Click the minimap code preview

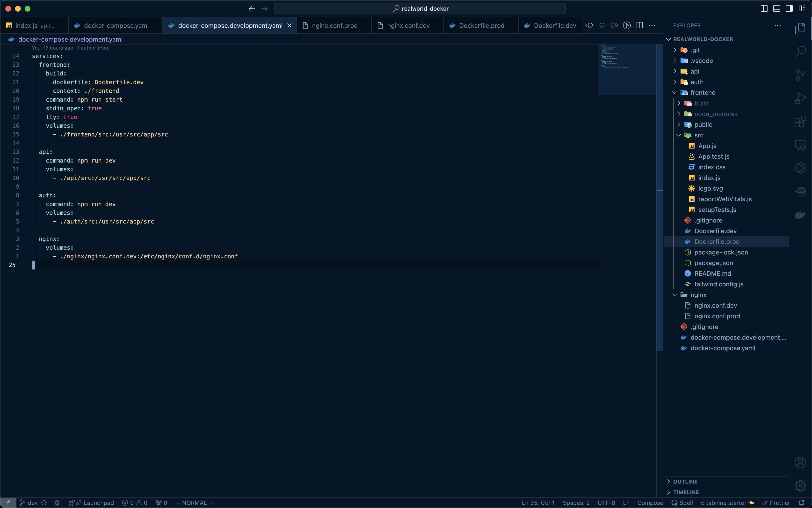[627, 69]
